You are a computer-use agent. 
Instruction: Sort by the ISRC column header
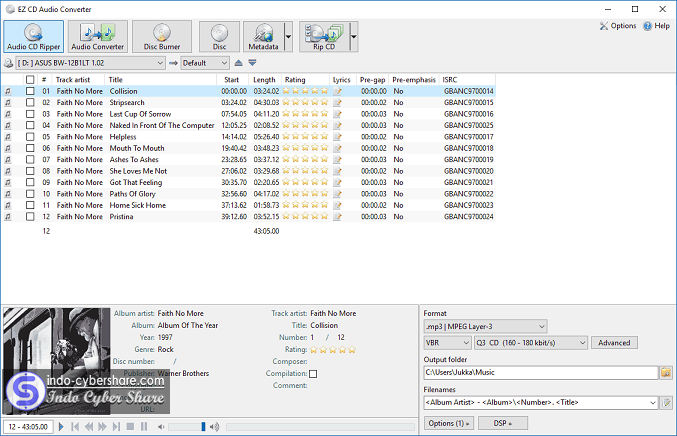pyautogui.click(x=468, y=80)
